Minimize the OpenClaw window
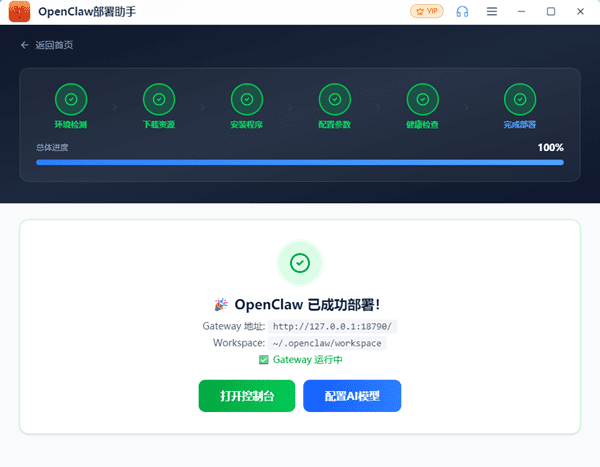This screenshot has width=600, height=467. pyautogui.click(x=521, y=12)
